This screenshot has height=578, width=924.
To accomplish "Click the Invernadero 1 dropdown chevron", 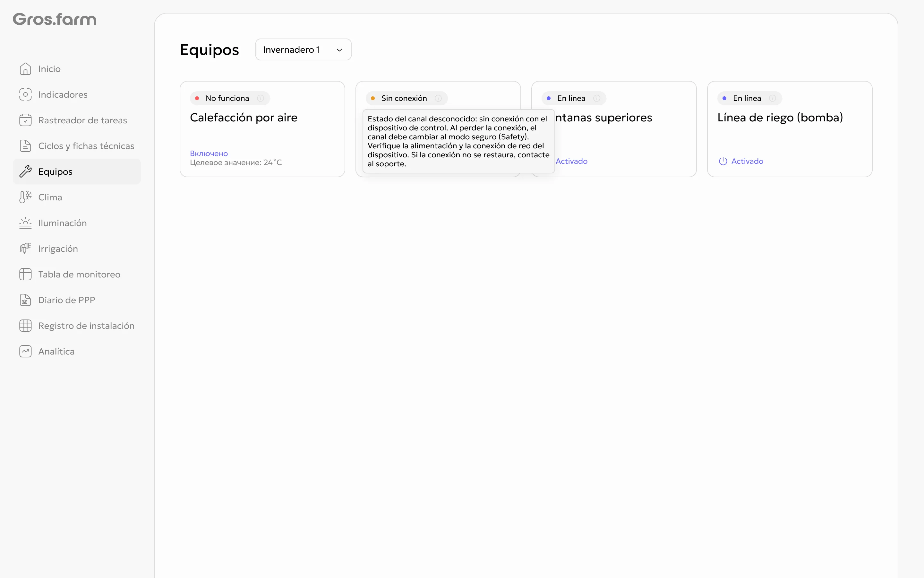I will coord(339,50).
